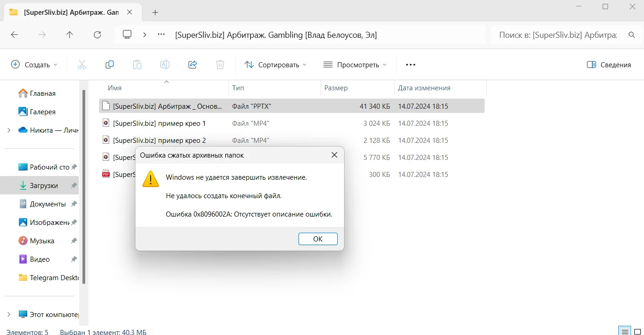The width and height of the screenshot is (644, 335).
Task: Select Загрузки in the sidebar
Action: (44, 186)
